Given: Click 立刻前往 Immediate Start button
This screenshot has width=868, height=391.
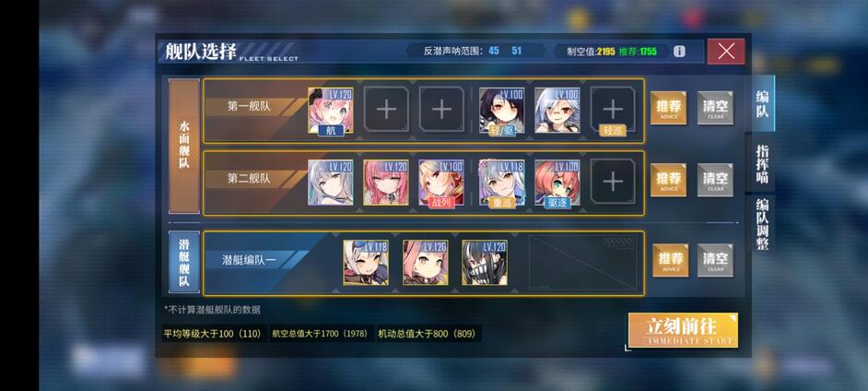Looking at the screenshot, I should click(x=683, y=331).
